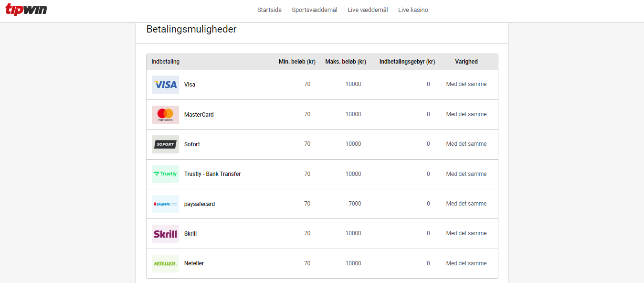This screenshot has height=283, width=644.
Task: Click the Visa payment name
Action: pyautogui.click(x=190, y=85)
